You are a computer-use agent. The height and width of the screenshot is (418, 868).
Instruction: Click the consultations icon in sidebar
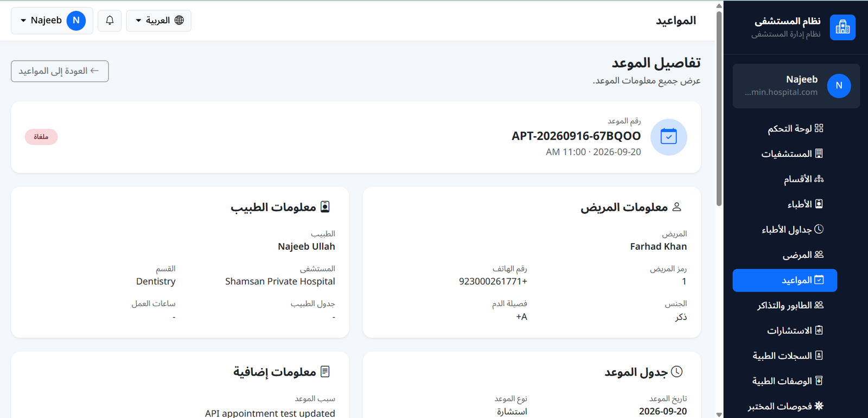[819, 330]
